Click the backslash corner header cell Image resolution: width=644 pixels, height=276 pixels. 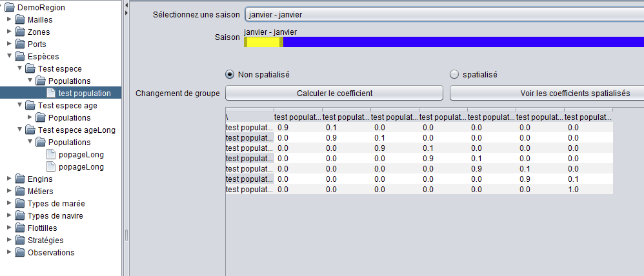[250, 117]
